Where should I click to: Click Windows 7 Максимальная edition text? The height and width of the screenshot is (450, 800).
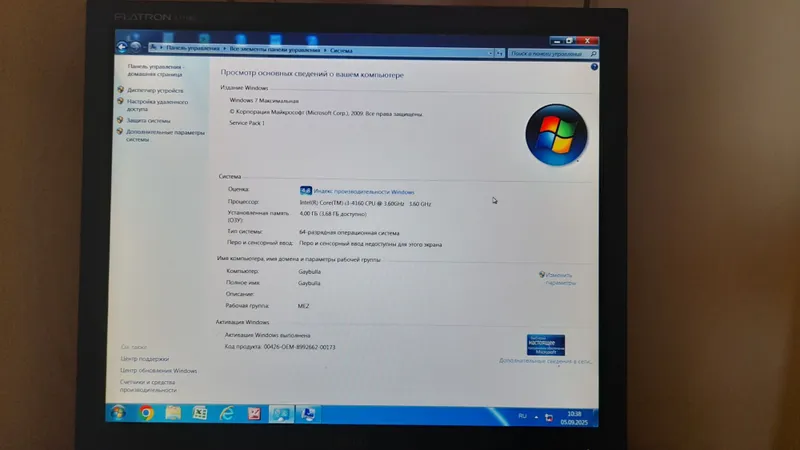(264, 101)
